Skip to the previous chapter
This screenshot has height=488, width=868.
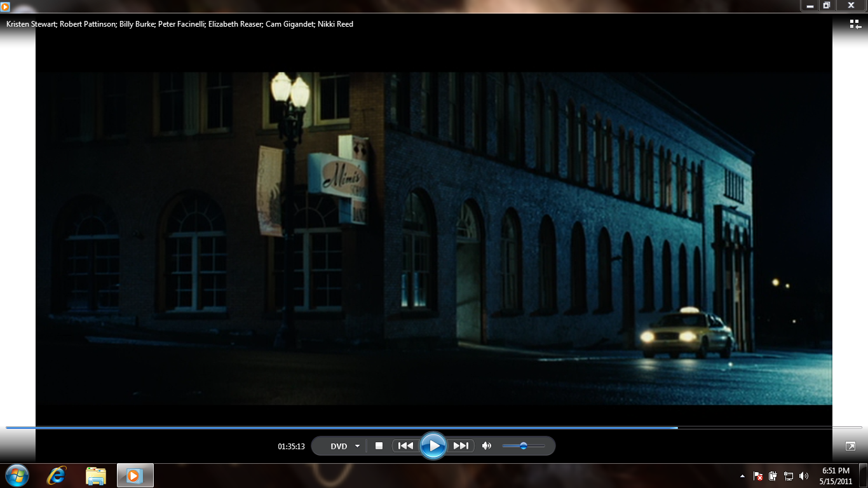coord(405,445)
